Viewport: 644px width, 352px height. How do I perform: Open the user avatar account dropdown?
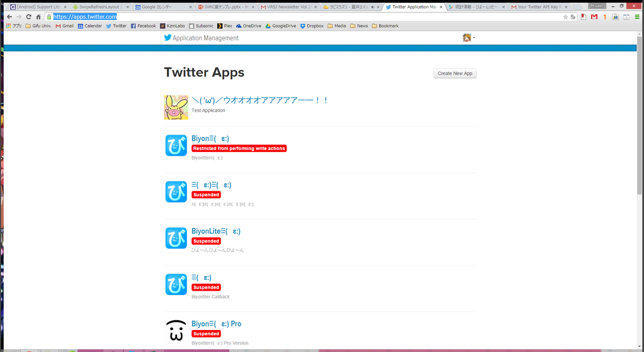pos(469,38)
